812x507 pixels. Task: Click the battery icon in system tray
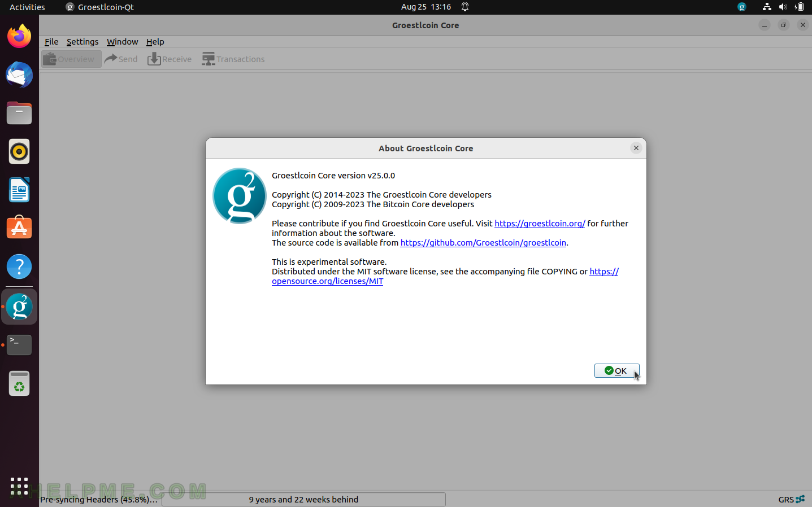tap(799, 7)
